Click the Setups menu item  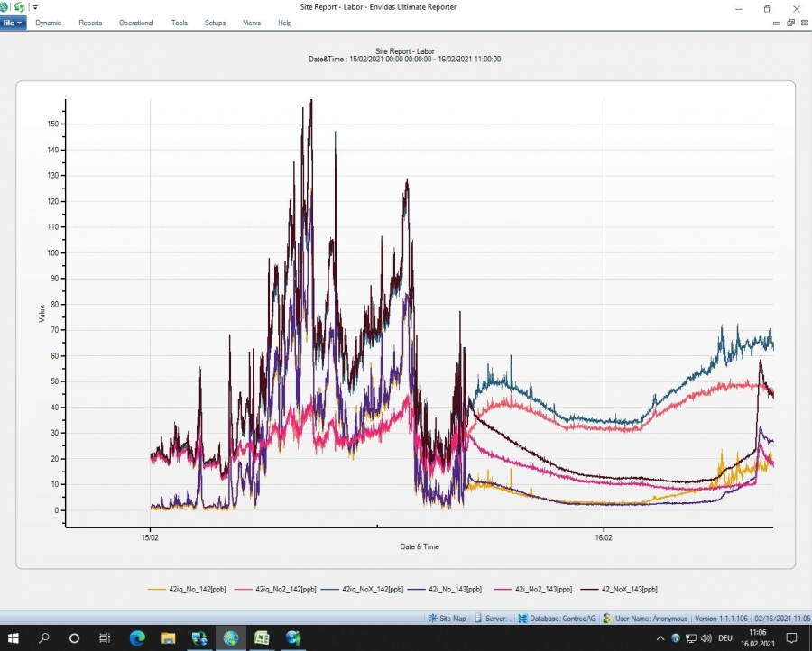pyautogui.click(x=215, y=23)
